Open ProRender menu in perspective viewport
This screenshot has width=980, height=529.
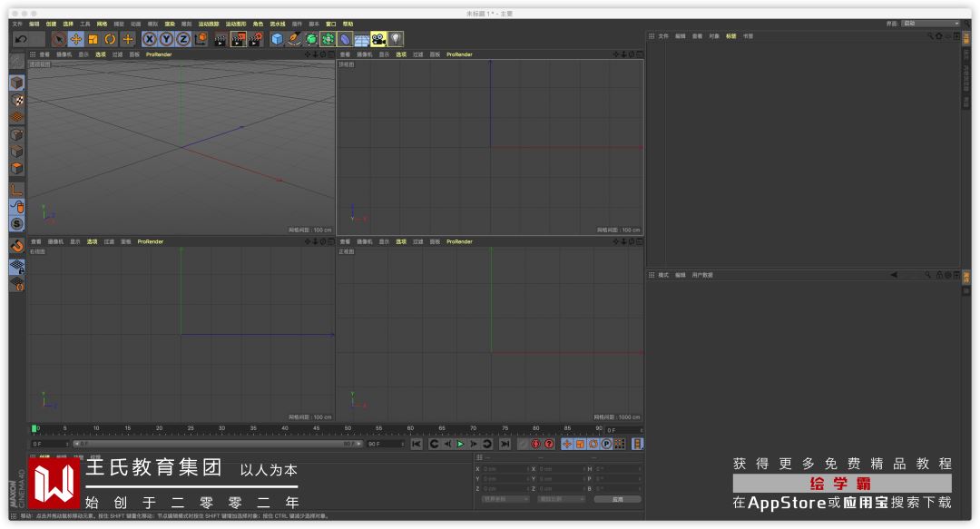click(x=159, y=54)
